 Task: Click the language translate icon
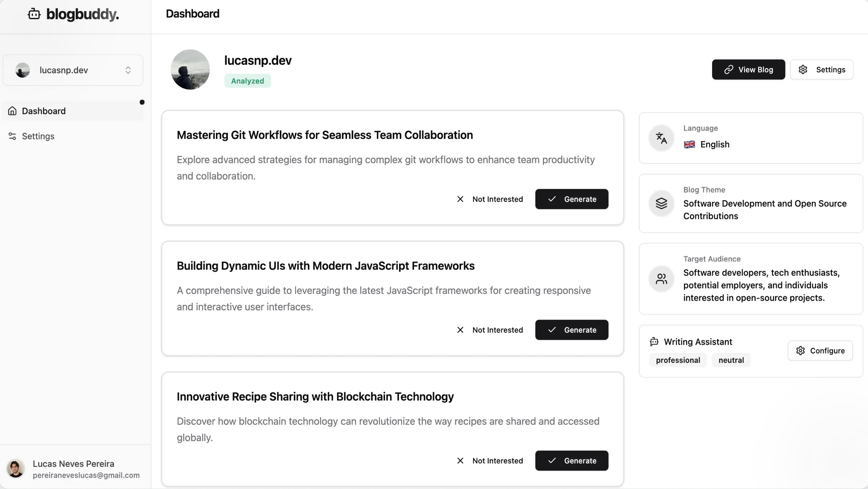point(661,138)
